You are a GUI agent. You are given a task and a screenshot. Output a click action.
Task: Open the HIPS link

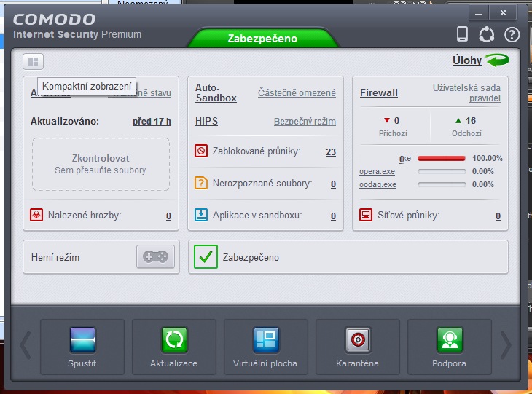206,122
